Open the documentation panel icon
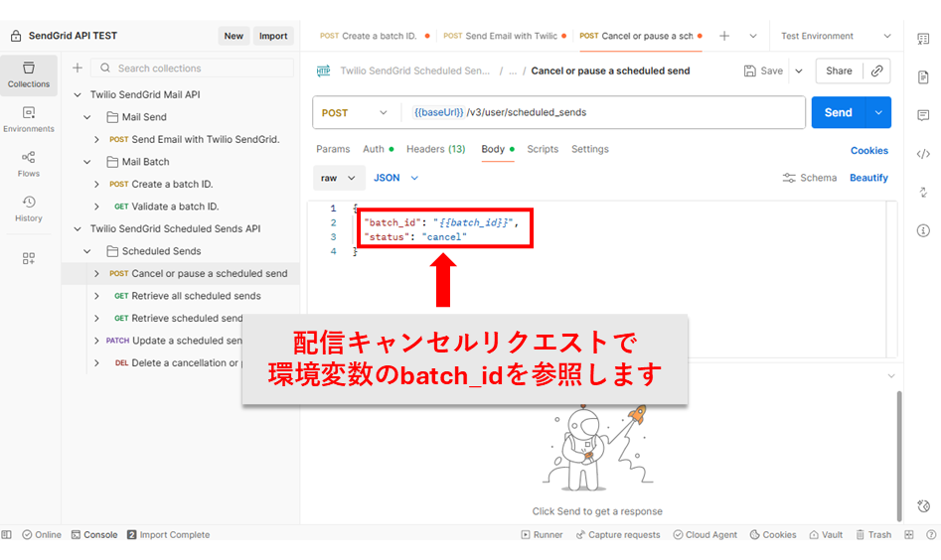941x560 pixels. [923, 77]
